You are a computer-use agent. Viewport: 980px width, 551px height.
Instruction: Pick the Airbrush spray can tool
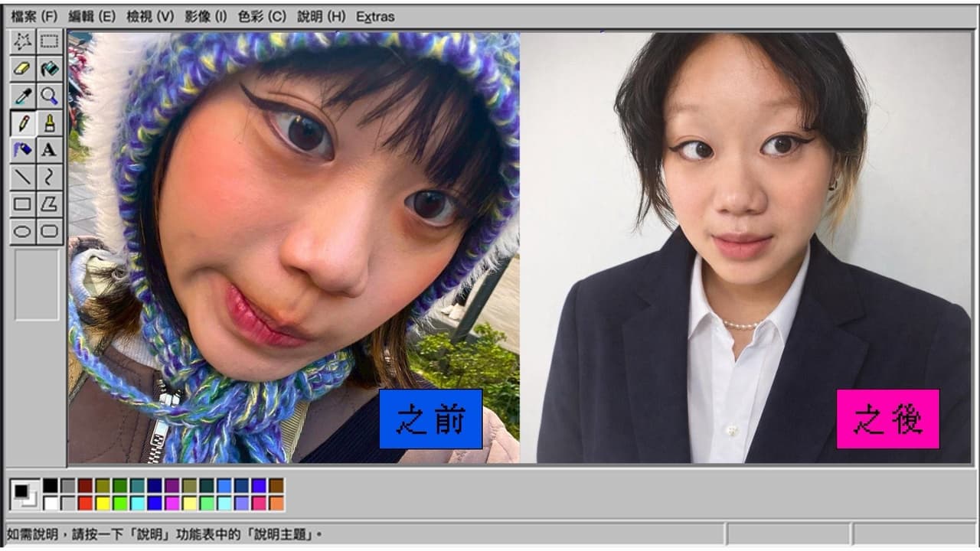23,149
